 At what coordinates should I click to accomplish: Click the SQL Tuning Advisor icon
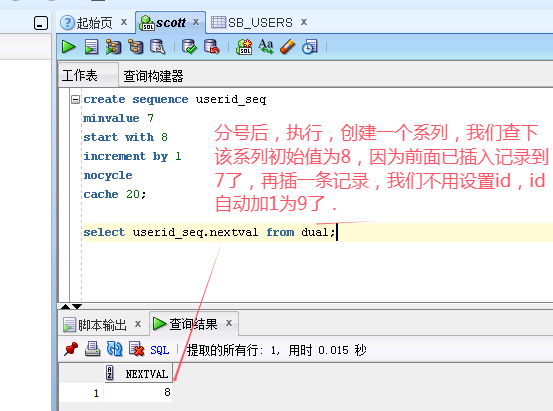(x=157, y=47)
